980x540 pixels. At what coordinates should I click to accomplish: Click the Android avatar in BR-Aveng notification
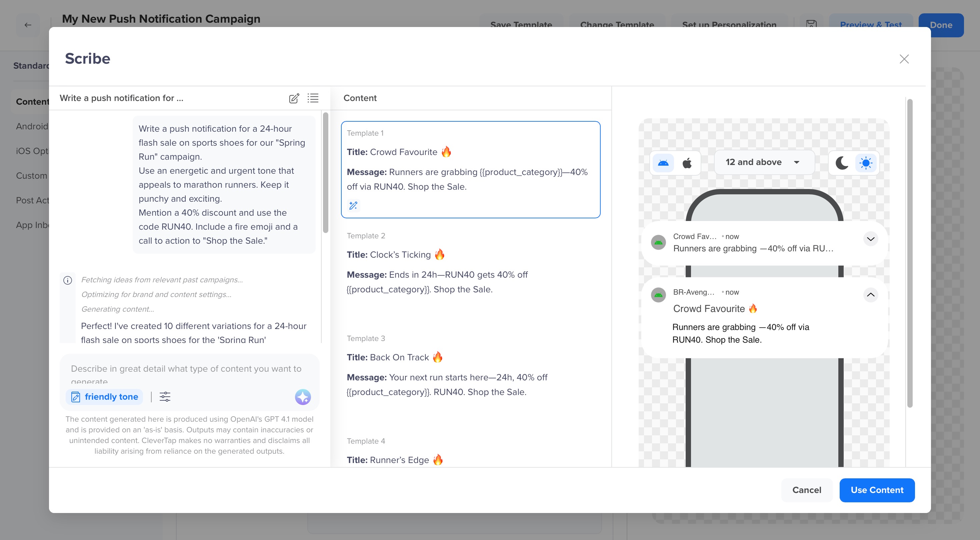point(658,295)
